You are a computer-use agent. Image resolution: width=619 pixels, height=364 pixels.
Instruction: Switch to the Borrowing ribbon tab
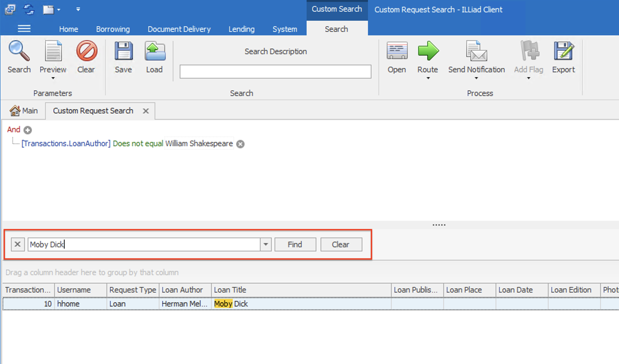point(113,29)
